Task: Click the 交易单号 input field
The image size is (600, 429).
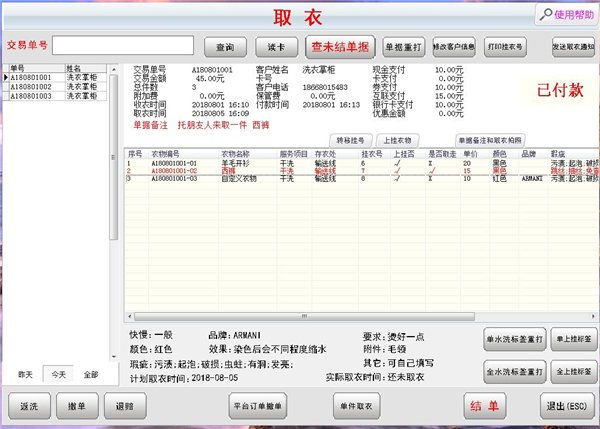Action: tap(123, 46)
